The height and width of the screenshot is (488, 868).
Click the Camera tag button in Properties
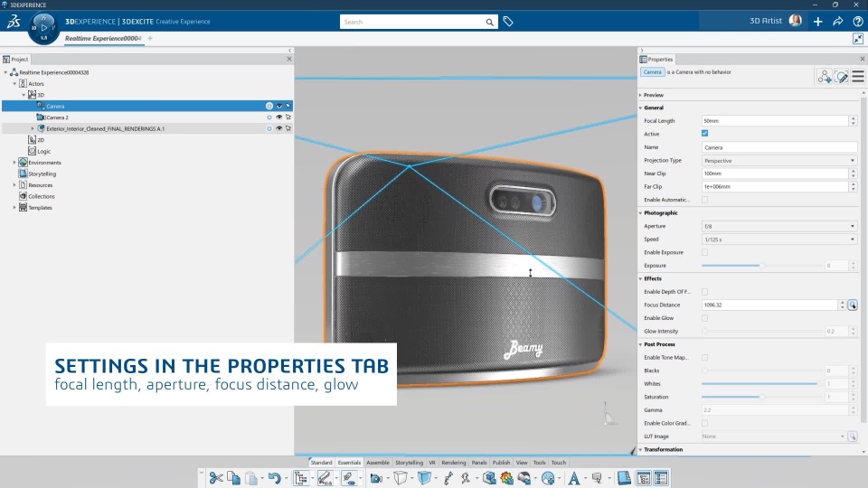click(653, 72)
